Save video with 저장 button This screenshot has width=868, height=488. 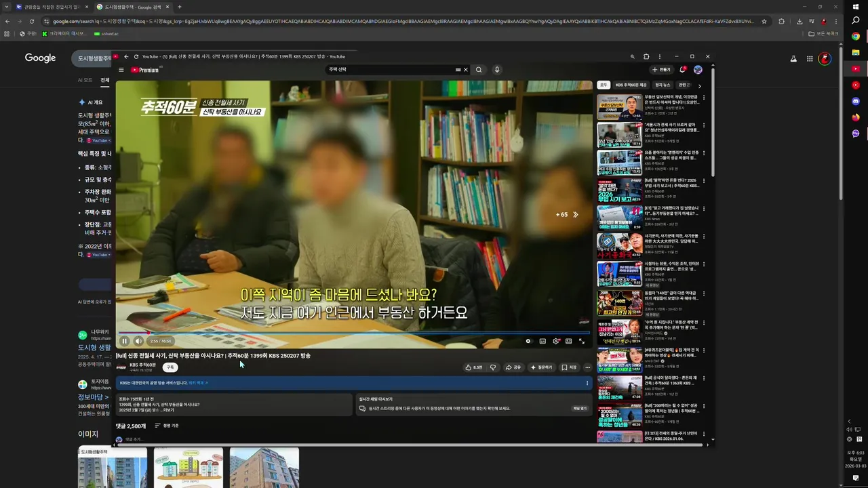click(569, 367)
